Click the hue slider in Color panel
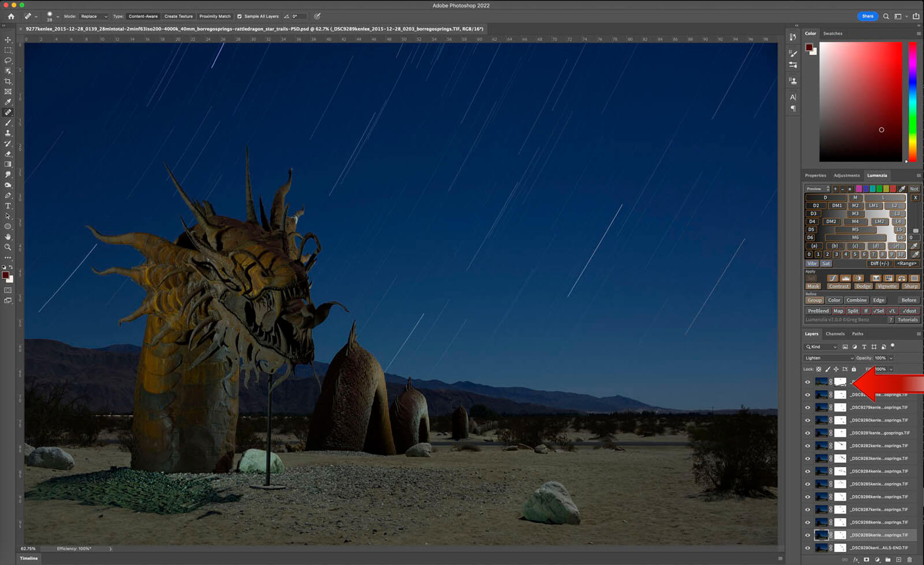This screenshot has height=565, width=924. point(912,101)
